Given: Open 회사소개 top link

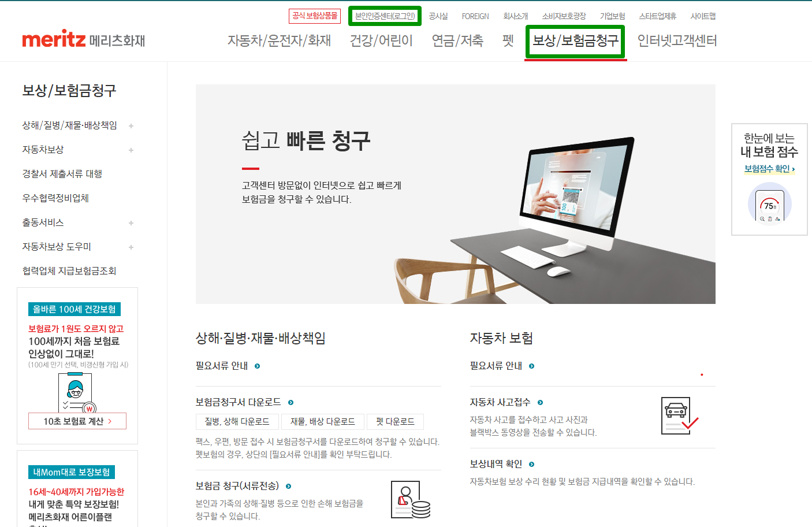Looking at the screenshot, I should pyautogui.click(x=516, y=16).
